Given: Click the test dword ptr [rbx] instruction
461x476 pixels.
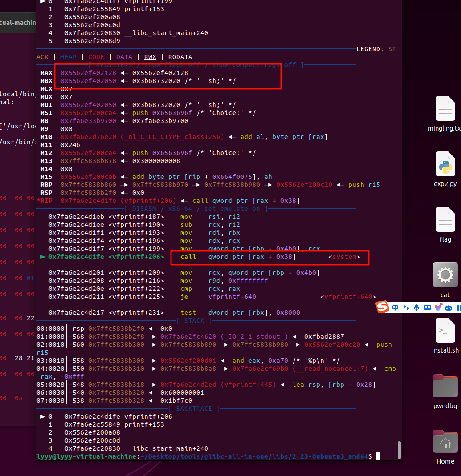Looking at the screenshot, I should tap(240, 313).
